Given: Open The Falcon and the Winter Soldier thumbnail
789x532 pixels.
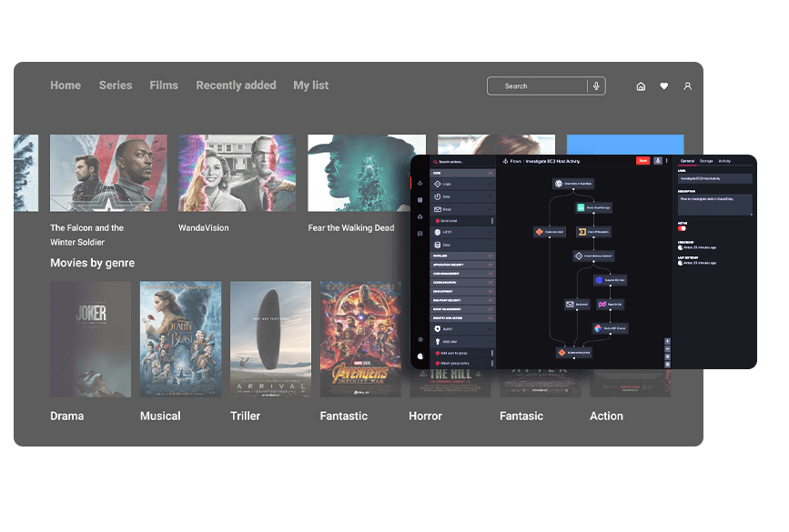Looking at the screenshot, I should 108,173.
